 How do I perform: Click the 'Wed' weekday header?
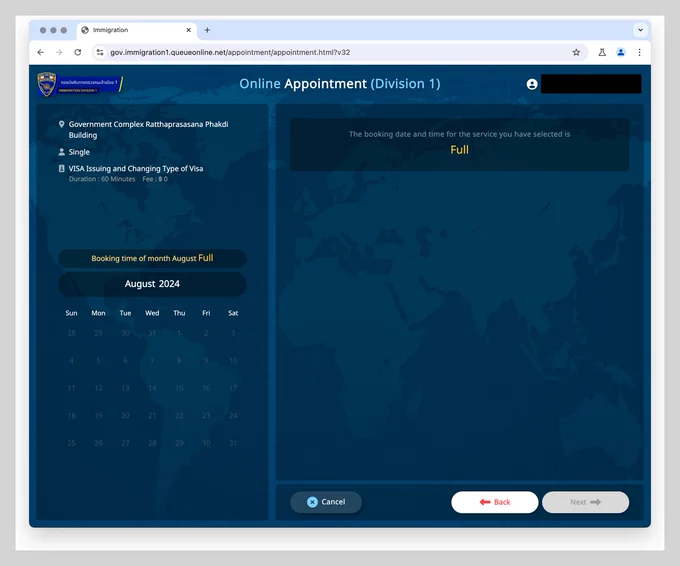pos(152,313)
